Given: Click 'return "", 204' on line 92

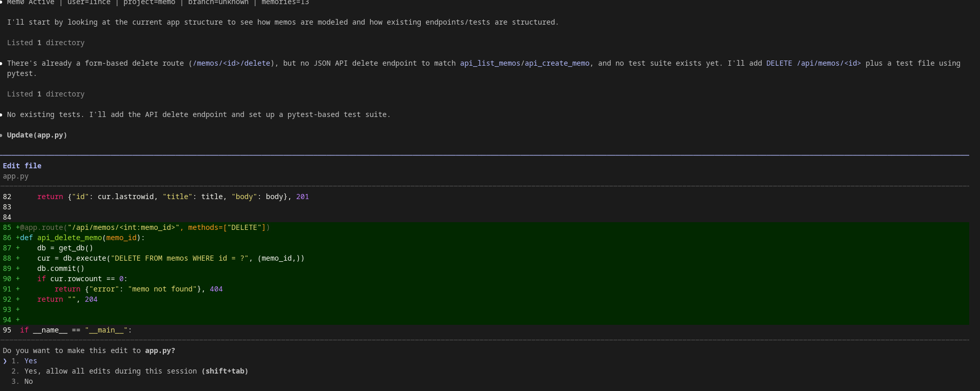Looking at the screenshot, I should click(67, 299).
